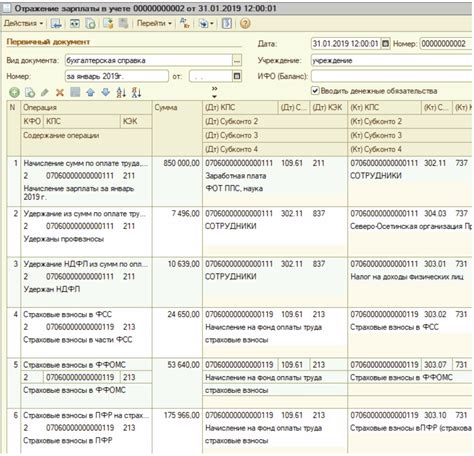Image resolution: width=474 pixels, height=456 pixels.
Task: Click credit account cell 304.03
Action: [435, 213]
